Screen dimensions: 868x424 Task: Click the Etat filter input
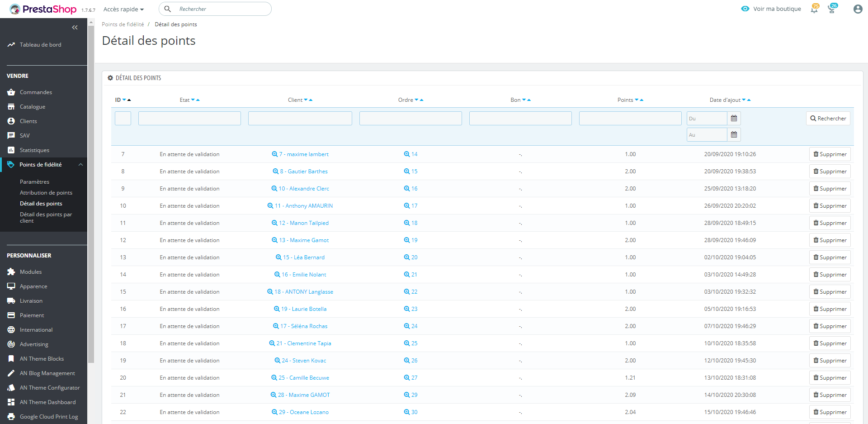[190, 119]
